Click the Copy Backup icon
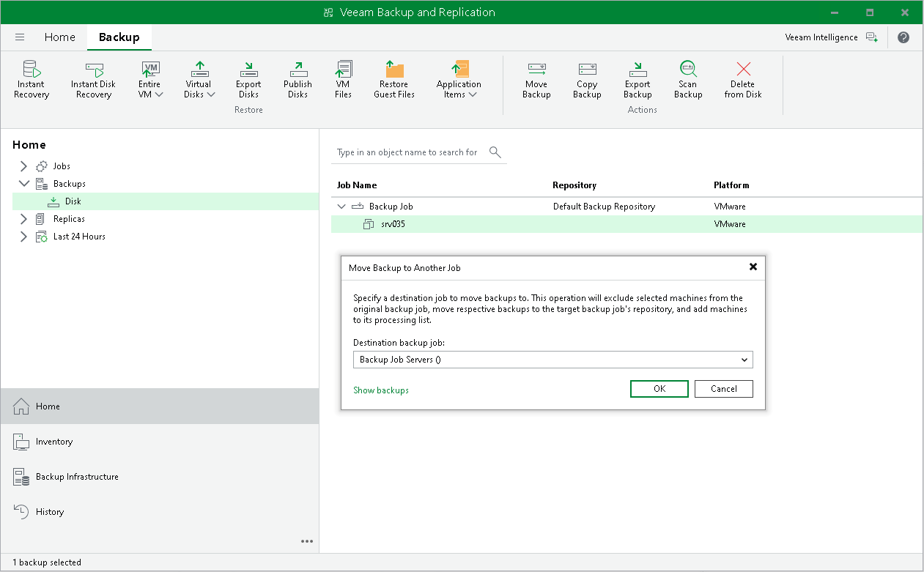 pyautogui.click(x=586, y=78)
